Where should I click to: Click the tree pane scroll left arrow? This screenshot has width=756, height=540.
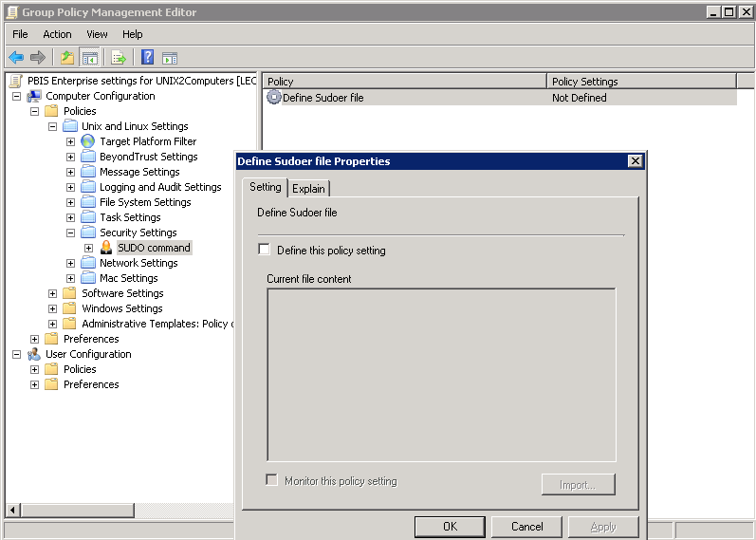13,510
